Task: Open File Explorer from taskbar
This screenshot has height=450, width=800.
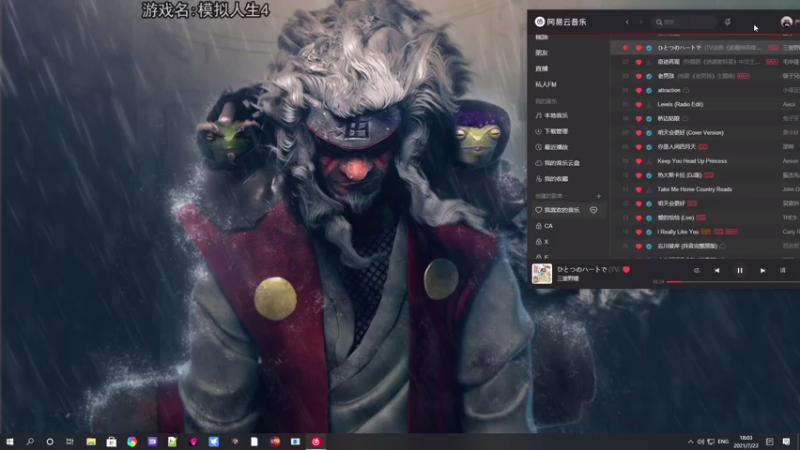Action: (91, 441)
